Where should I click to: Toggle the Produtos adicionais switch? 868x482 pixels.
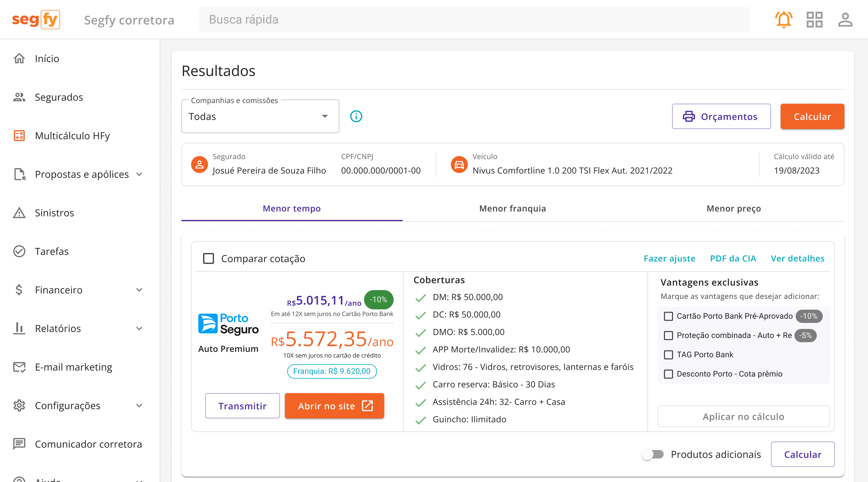pyautogui.click(x=653, y=454)
